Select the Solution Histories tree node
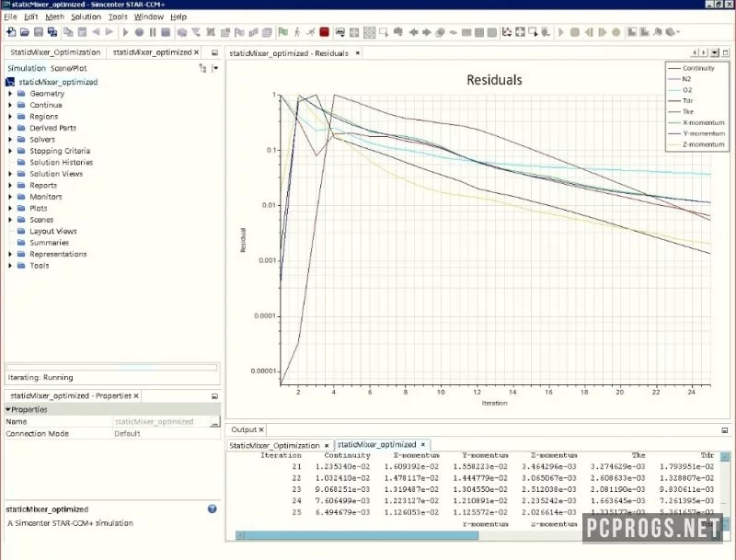 (x=61, y=162)
